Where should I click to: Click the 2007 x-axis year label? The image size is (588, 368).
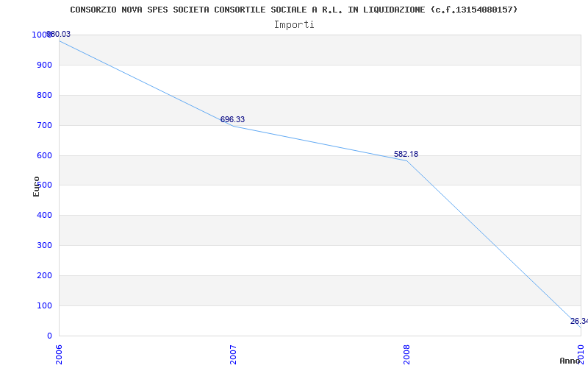(x=233, y=355)
